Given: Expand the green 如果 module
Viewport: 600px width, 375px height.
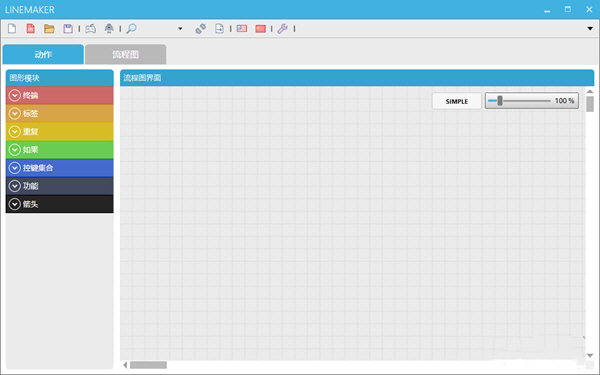Looking at the screenshot, I should [x=59, y=150].
